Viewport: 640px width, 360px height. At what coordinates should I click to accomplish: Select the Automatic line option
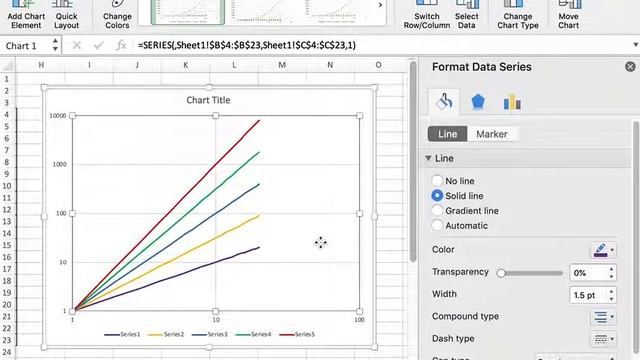click(437, 225)
